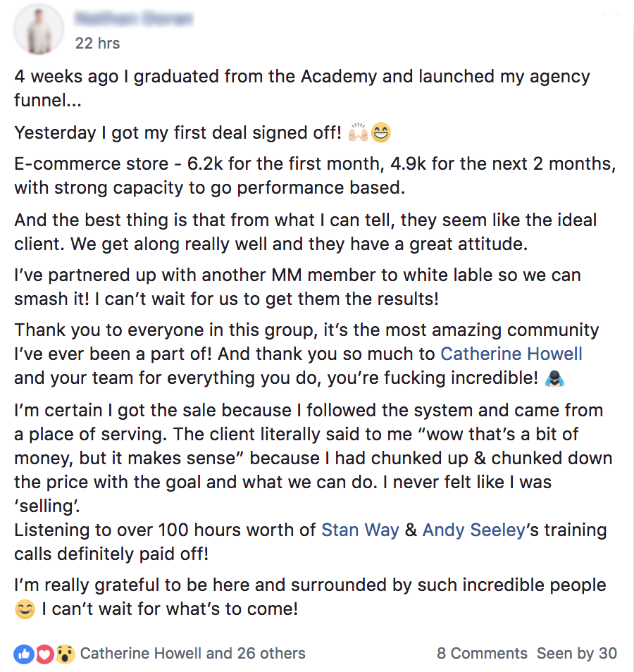Click the raised hands emoji
The image size is (634, 672).
pos(359,132)
